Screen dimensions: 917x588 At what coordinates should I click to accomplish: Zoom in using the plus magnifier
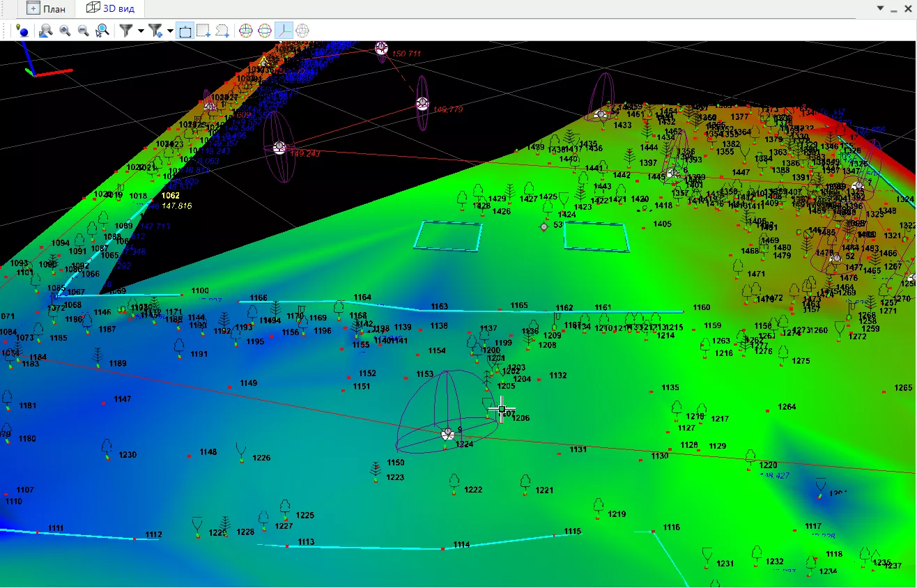click(x=65, y=31)
